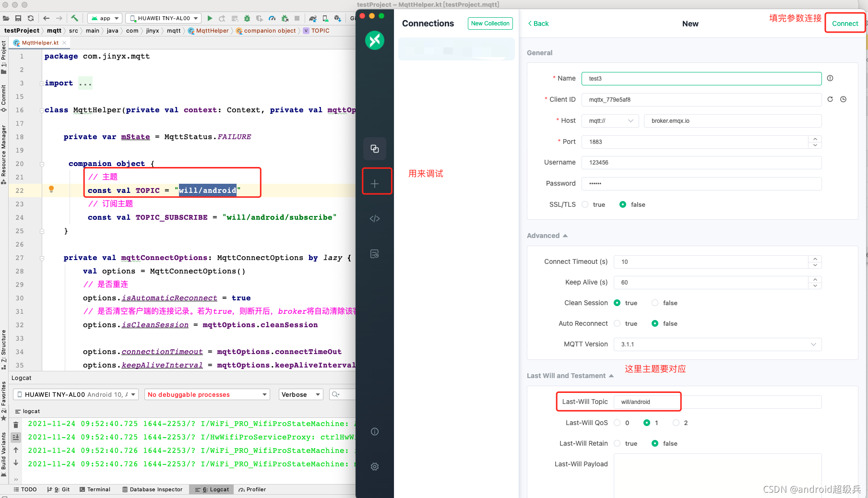Open file icon in Android Studio toolbar
Image resolution: width=868 pixels, height=498 pixels.
pos(6,18)
